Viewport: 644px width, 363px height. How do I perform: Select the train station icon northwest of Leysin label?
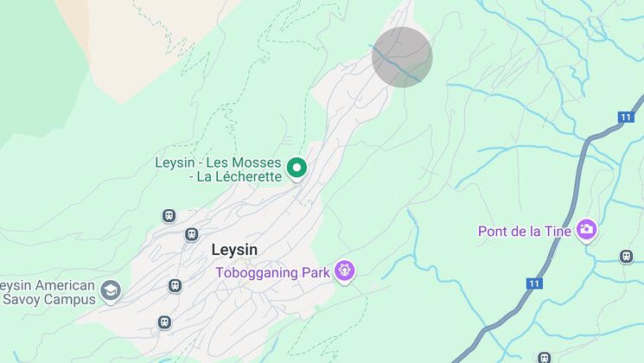(169, 215)
